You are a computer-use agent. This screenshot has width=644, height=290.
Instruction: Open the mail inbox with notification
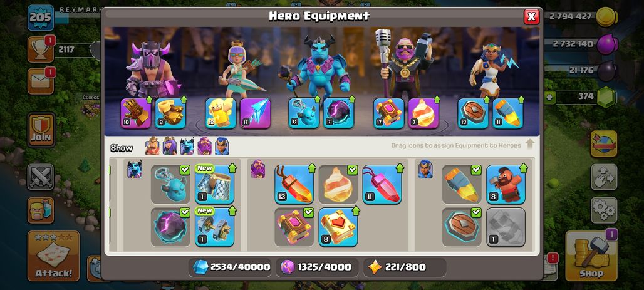[x=41, y=81]
